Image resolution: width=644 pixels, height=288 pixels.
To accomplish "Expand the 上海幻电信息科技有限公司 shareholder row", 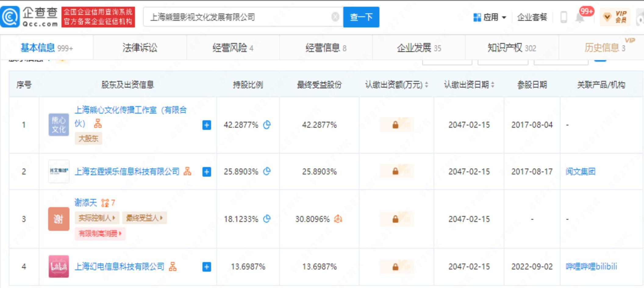I will [x=206, y=267].
